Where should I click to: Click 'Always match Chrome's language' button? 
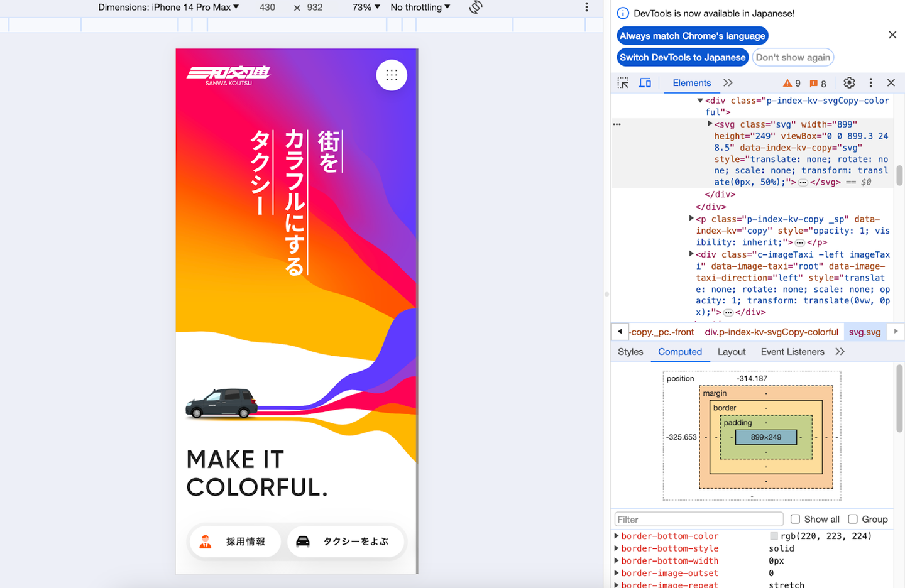693,36
